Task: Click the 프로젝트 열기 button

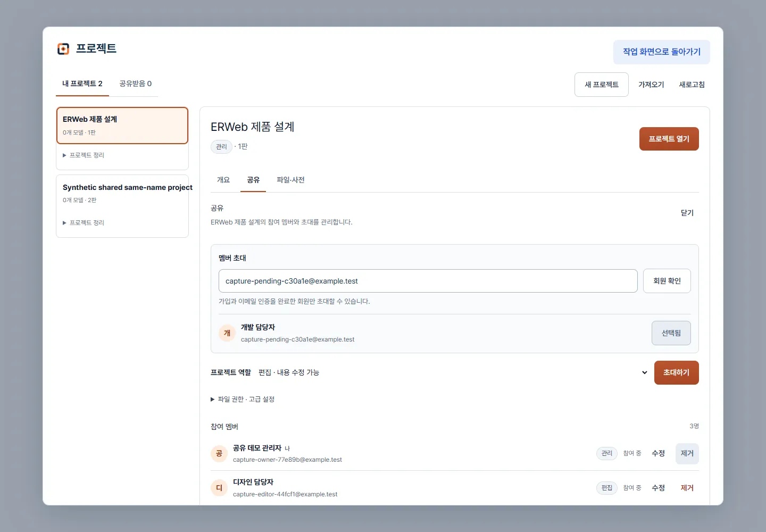Action: [669, 139]
